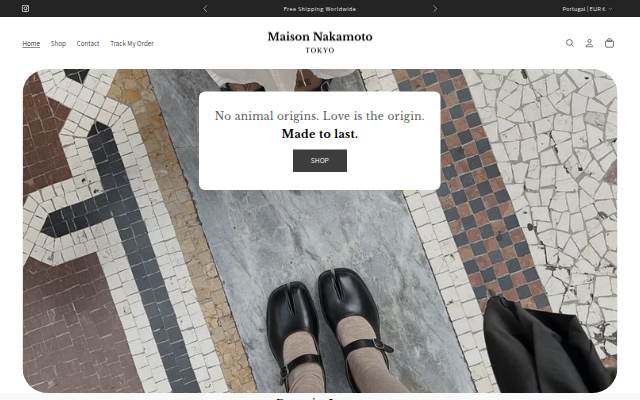Click the SHOP button in the banner
The width and height of the screenshot is (640, 400).
pyautogui.click(x=320, y=160)
